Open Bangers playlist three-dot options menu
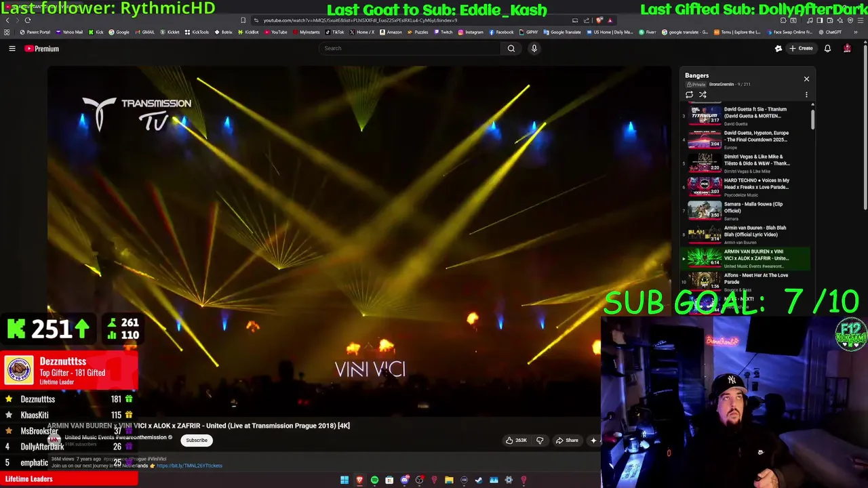868x488 pixels. click(x=806, y=95)
